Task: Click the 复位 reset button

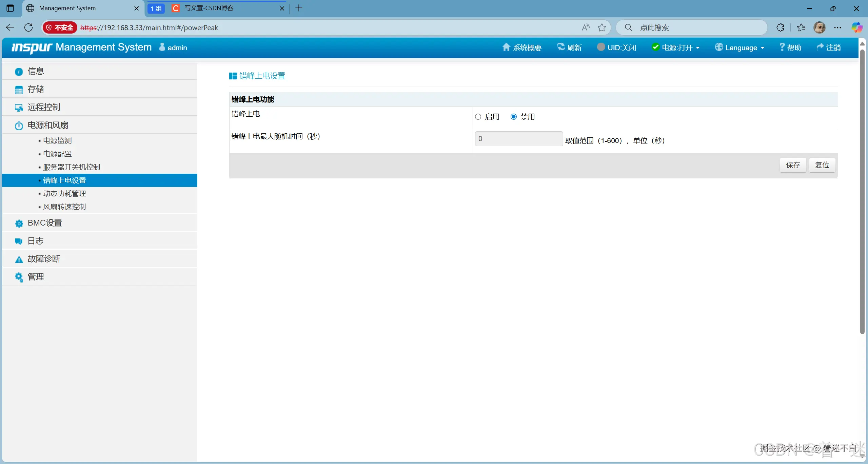Action: (822, 165)
